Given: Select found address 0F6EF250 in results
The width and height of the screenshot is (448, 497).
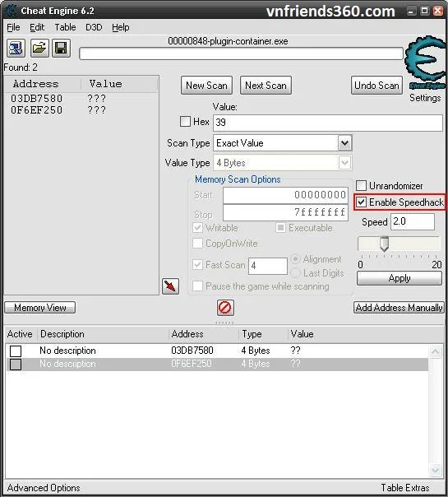Looking at the screenshot, I should pyautogui.click(x=37, y=110).
